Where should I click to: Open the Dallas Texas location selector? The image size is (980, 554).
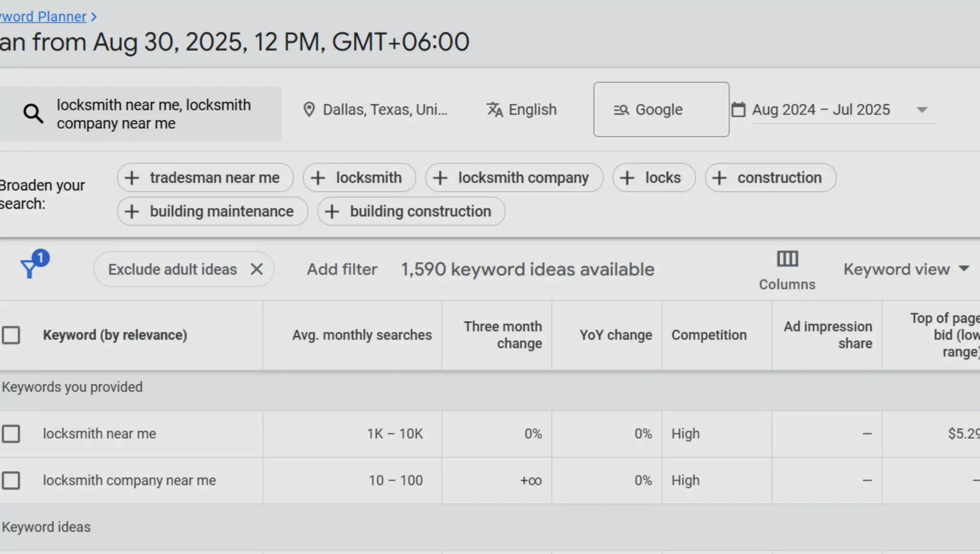[x=384, y=110]
